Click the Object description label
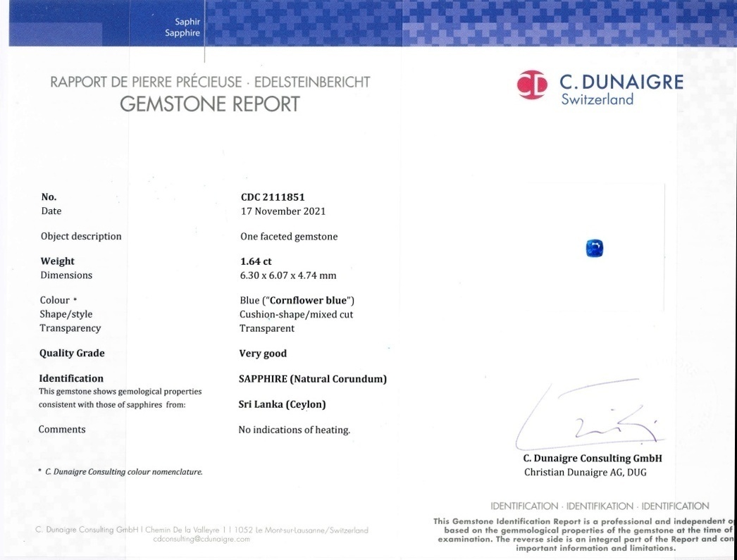Image resolution: width=737 pixels, height=560 pixels. [81, 236]
